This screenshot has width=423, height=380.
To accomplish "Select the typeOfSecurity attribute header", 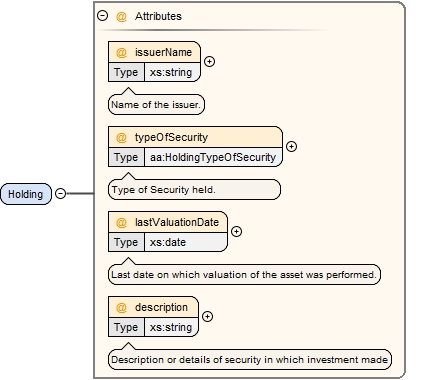I will (x=196, y=137).
